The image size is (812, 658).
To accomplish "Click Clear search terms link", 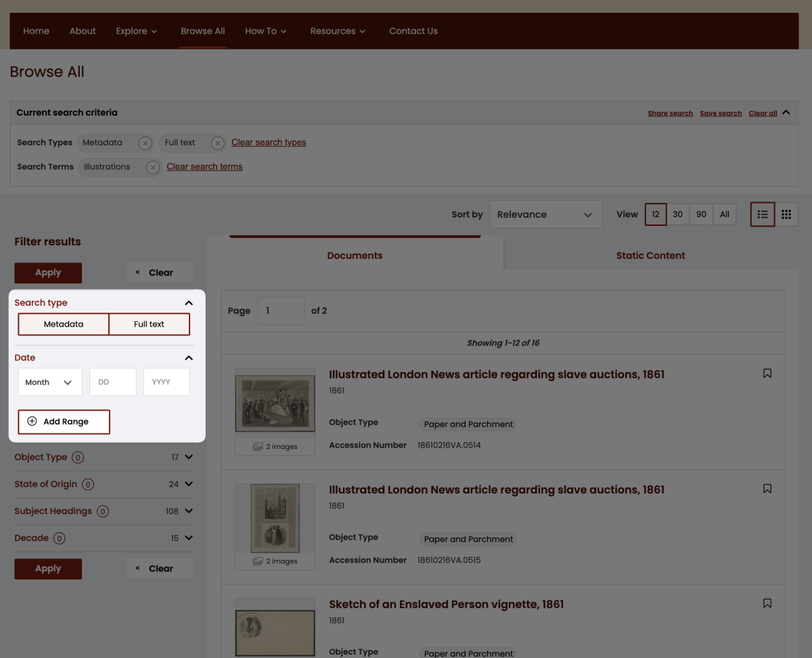I will pyautogui.click(x=204, y=167).
